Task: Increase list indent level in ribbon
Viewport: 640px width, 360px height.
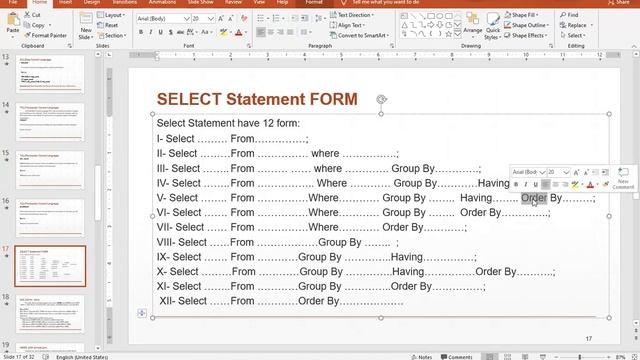Action: (305, 19)
